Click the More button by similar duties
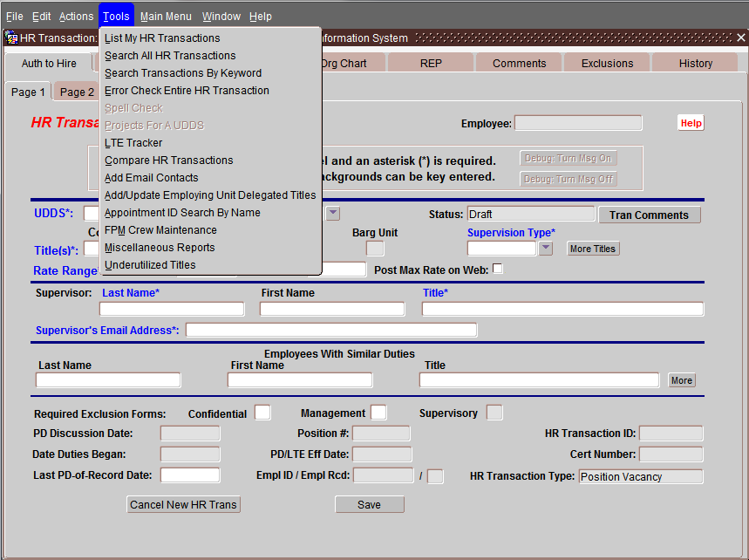The height and width of the screenshot is (560, 749). tap(682, 380)
